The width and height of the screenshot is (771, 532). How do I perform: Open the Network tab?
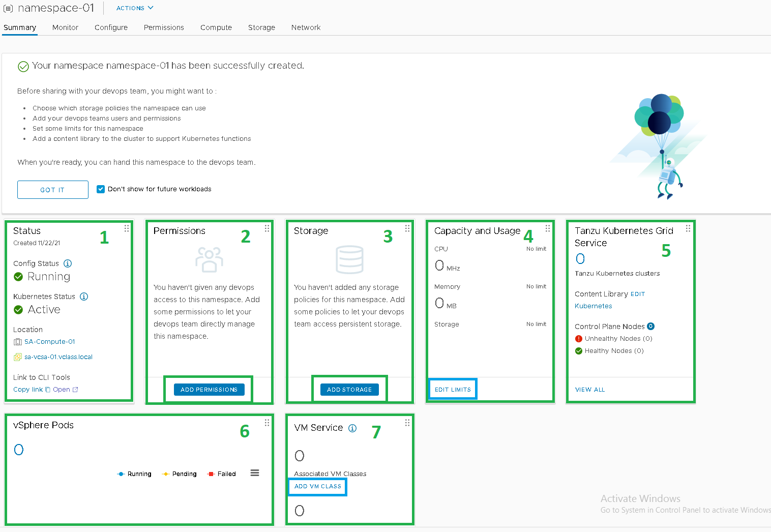click(x=306, y=27)
